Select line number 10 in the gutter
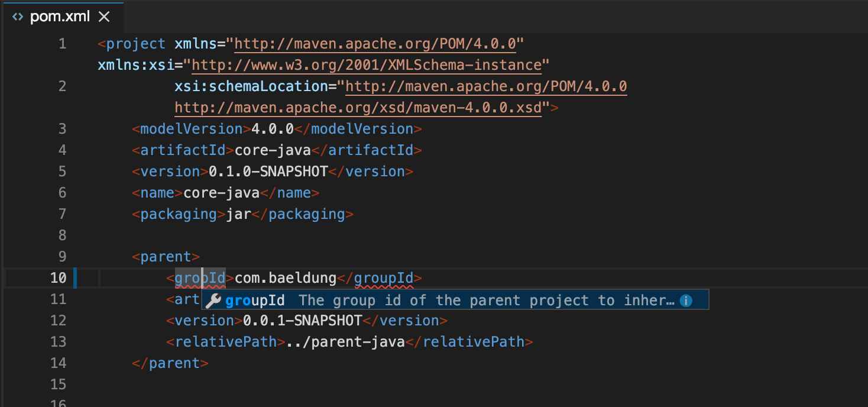Viewport: 868px width, 407px height. (x=59, y=277)
